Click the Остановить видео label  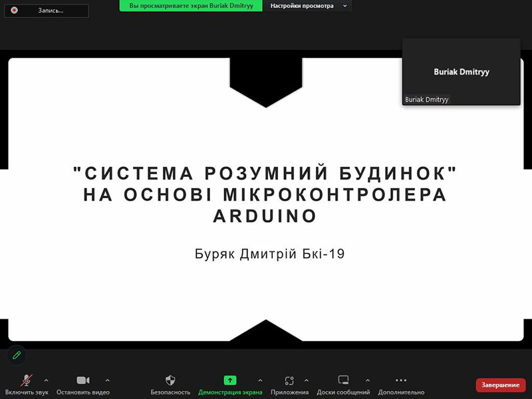[83, 392]
